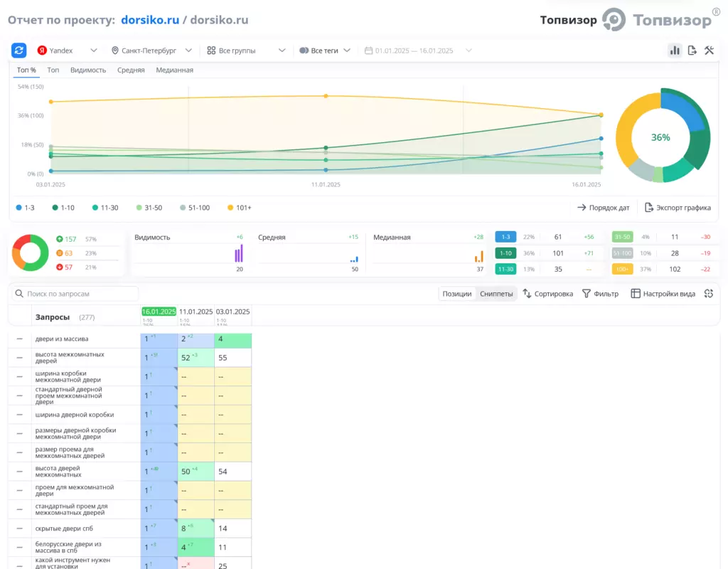Switch to the Видимость chart tab

pos(88,70)
